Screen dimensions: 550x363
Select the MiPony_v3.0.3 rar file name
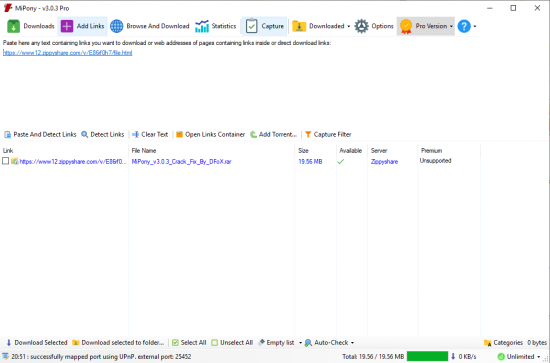[x=181, y=162]
